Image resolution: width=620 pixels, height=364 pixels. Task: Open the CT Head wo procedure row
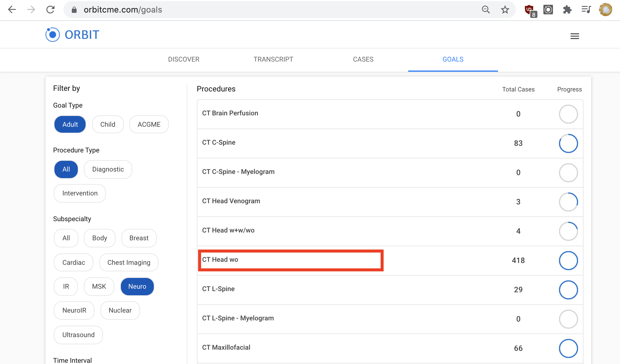390,261
